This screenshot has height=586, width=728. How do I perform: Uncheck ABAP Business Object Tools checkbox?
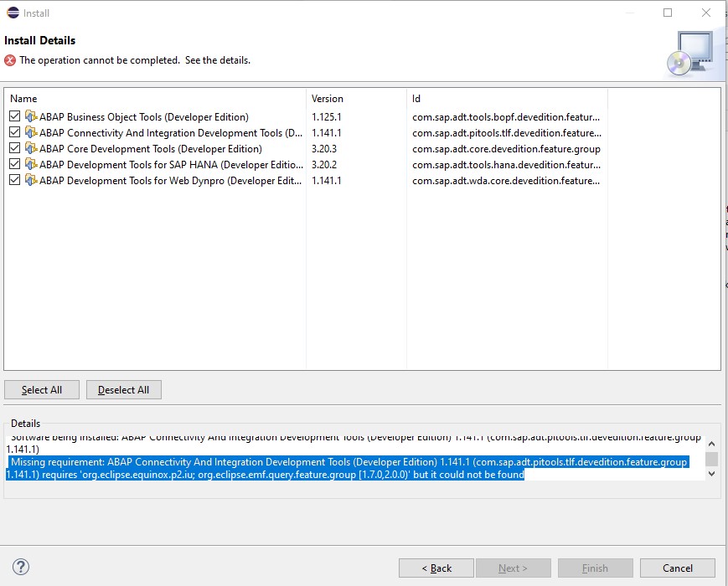point(15,116)
